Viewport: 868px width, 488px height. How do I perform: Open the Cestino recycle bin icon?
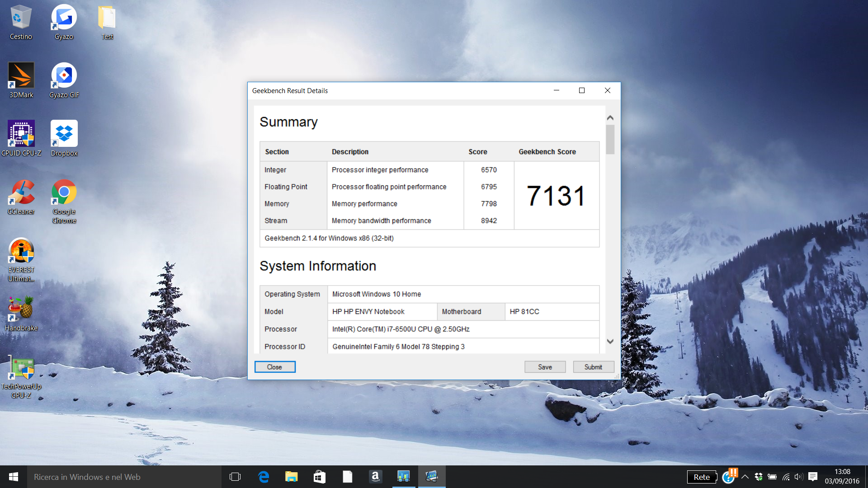[21, 23]
